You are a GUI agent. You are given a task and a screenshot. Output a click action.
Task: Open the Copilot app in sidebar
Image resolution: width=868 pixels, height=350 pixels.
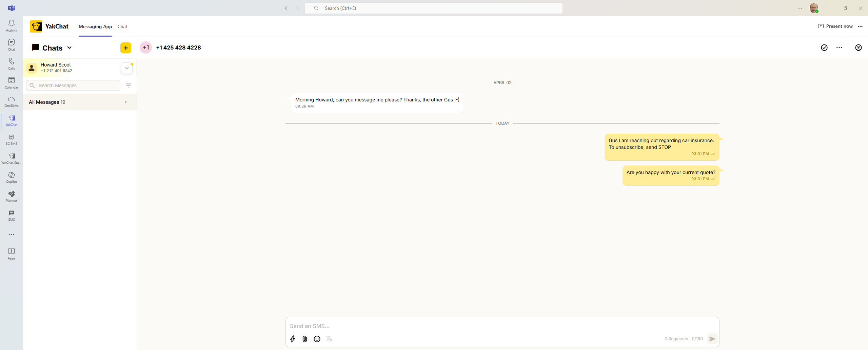(12, 177)
